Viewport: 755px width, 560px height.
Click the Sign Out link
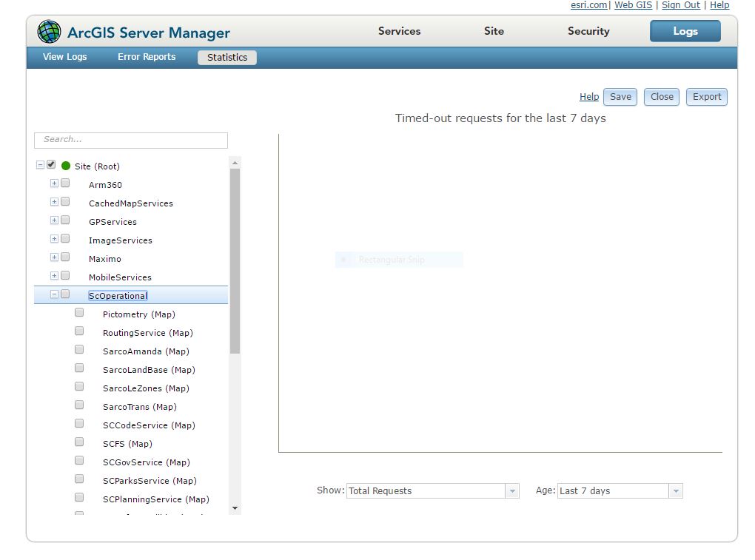[x=681, y=5]
